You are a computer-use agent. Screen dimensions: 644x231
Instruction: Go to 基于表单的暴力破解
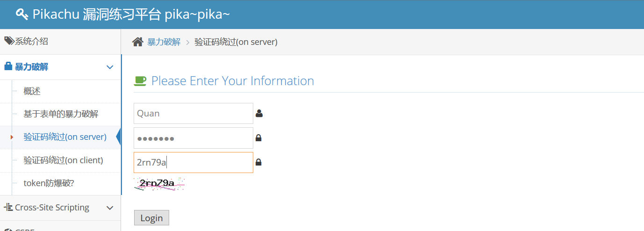[61, 114]
